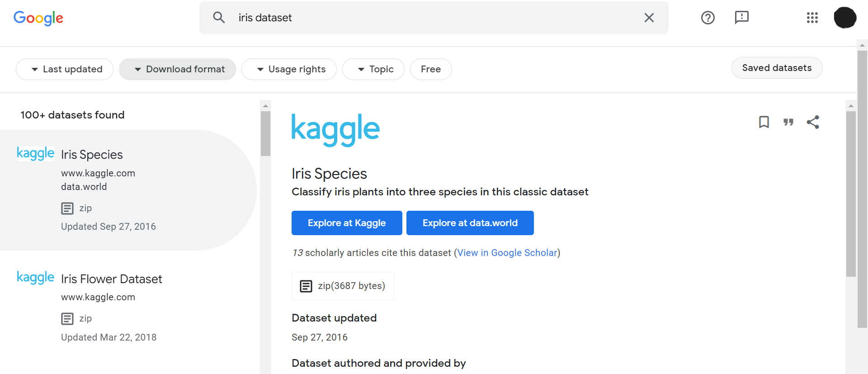Expand the Last updated filter
The width and height of the screenshot is (868, 374).
(x=65, y=69)
